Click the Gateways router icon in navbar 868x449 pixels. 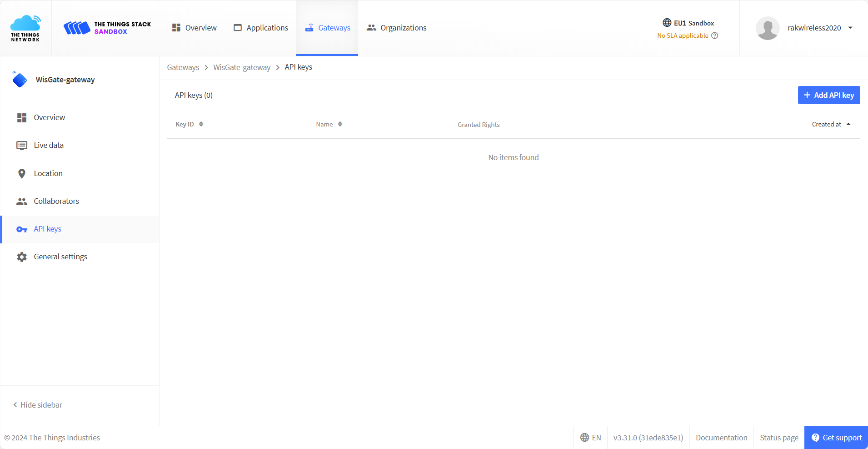[x=309, y=28]
